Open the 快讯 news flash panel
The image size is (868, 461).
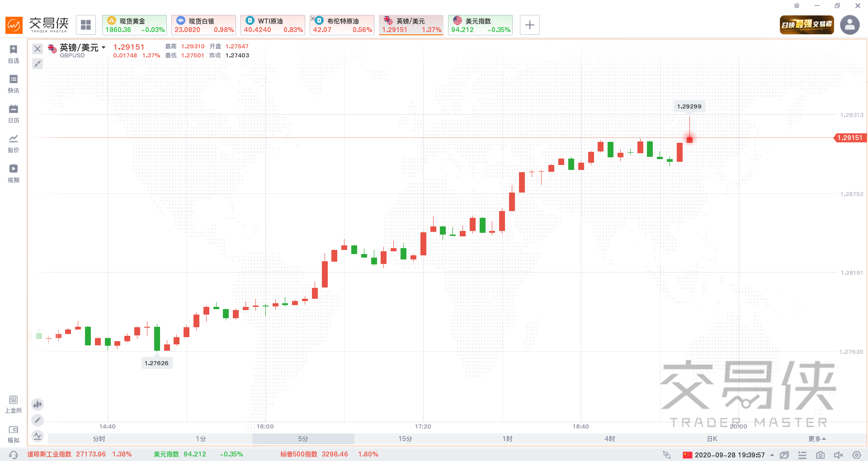[x=14, y=84]
